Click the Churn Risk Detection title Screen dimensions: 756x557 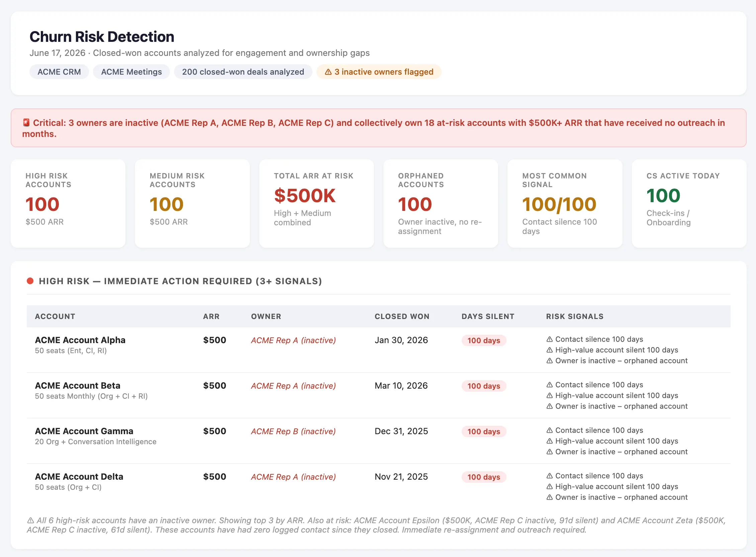pos(102,36)
